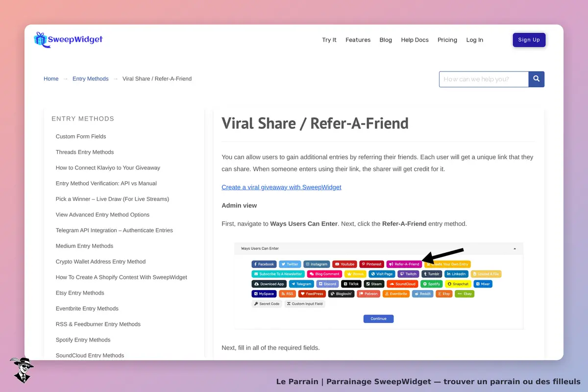Select the Eventbrite entry badge
The image size is (588, 392).
[396, 294]
